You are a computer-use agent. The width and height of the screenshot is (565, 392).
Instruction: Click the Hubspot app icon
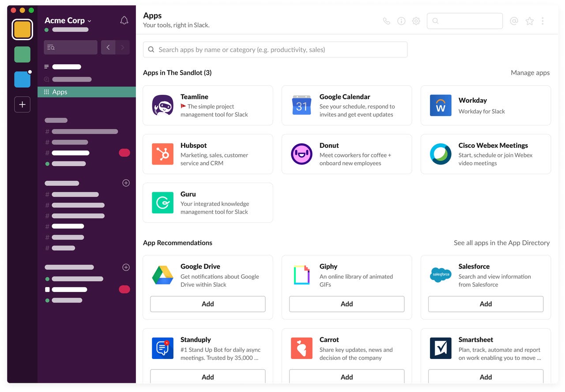(x=162, y=154)
